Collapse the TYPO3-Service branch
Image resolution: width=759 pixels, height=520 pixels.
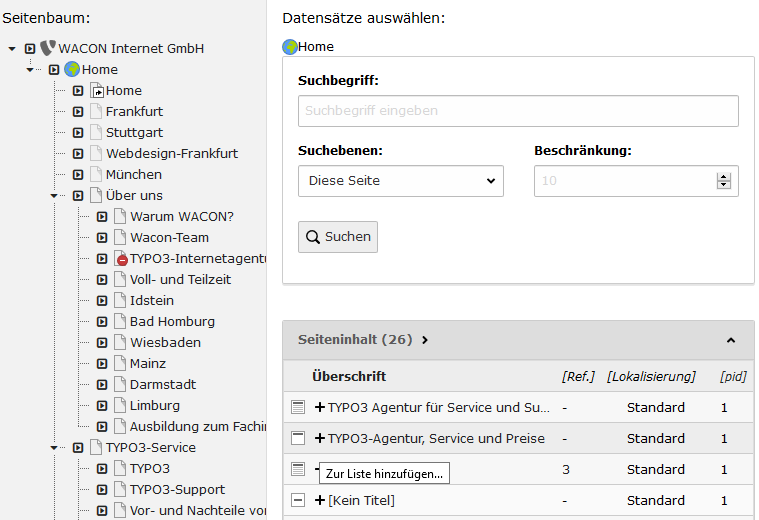[x=54, y=448]
